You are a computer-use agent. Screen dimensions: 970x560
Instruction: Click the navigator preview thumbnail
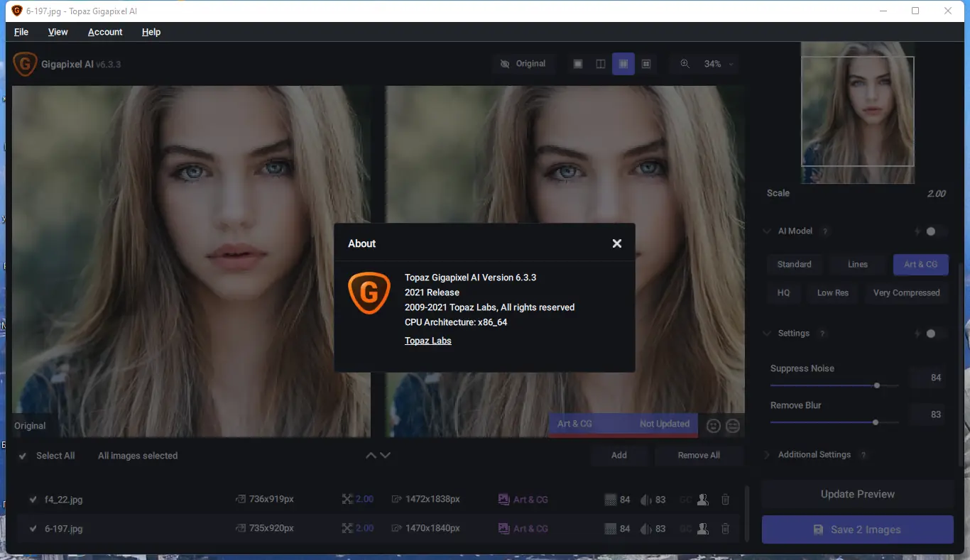point(858,111)
